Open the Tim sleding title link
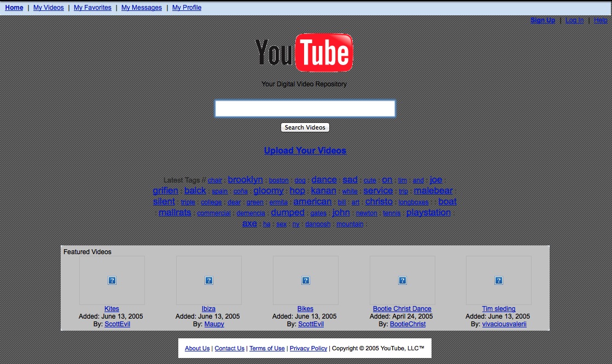 click(x=498, y=309)
